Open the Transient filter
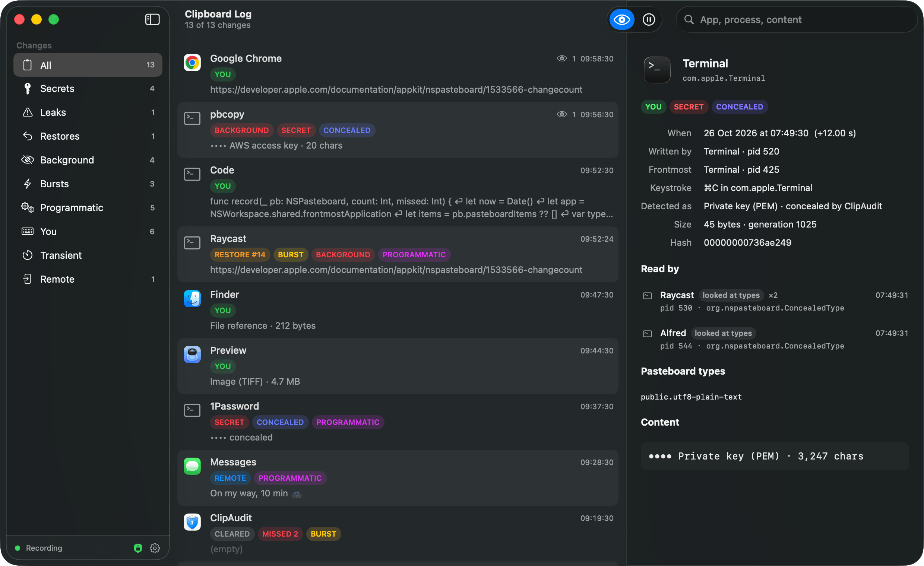 tap(88, 255)
